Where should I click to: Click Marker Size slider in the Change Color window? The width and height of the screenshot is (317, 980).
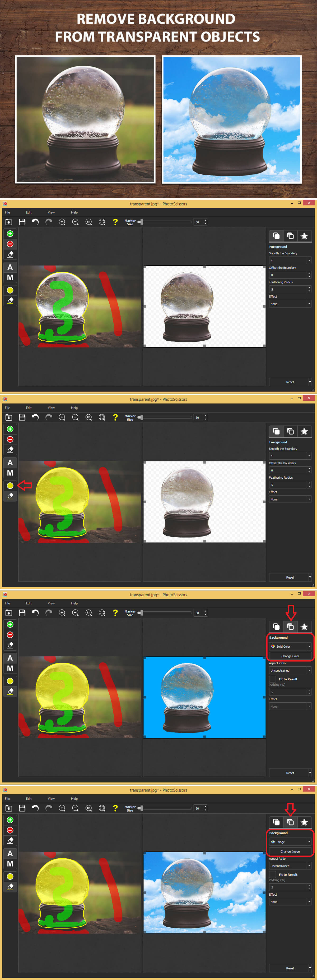(x=165, y=612)
